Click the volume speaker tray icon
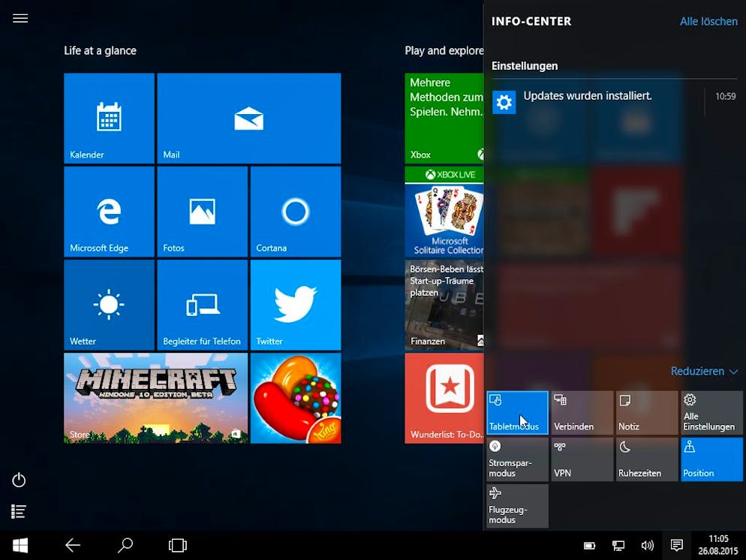 coord(647,546)
